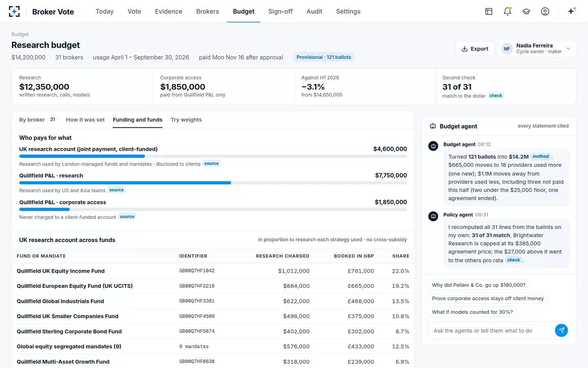The image size is (588, 368).
Task: Switch to the By broker tab
Action: [x=38, y=120]
